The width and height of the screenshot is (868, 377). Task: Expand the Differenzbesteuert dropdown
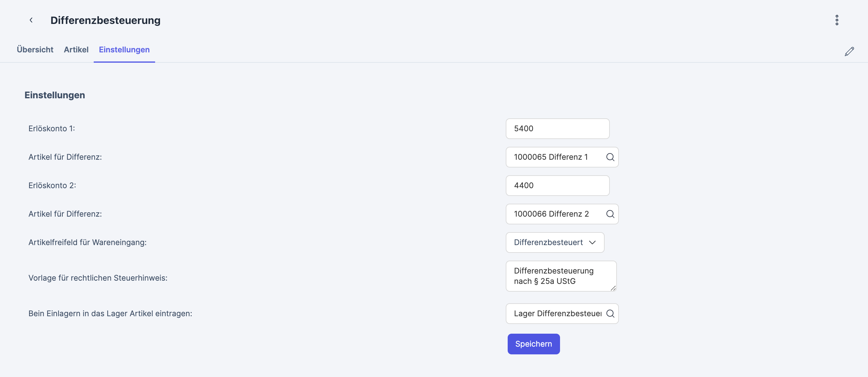[x=555, y=242]
